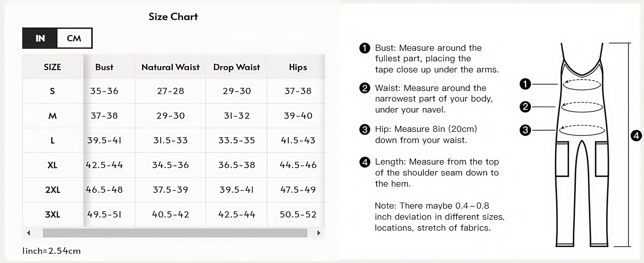Select the XL size row label
The image size is (644, 263).
(52, 165)
